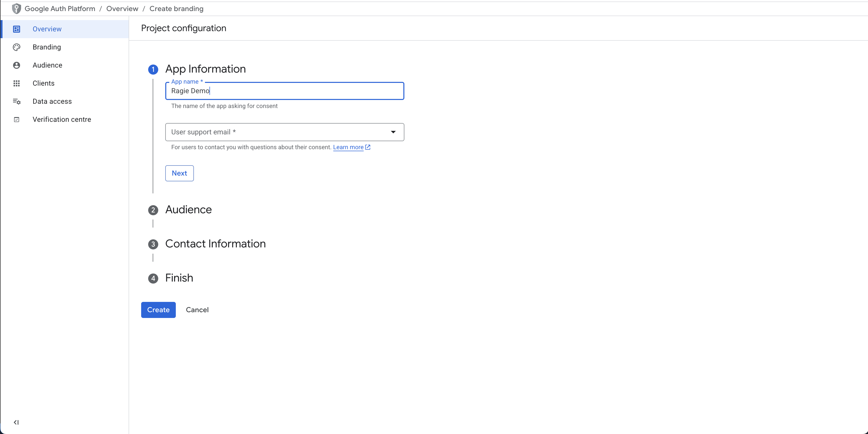Click Google Auth Platform breadcrumb
Image resolution: width=868 pixels, height=434 pixels.
(60, 9)
